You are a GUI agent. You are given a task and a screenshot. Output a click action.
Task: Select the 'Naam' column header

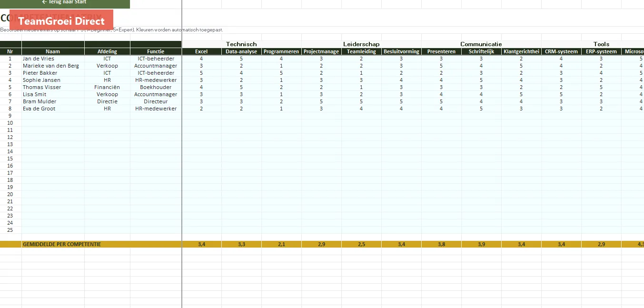click(53, 51)
